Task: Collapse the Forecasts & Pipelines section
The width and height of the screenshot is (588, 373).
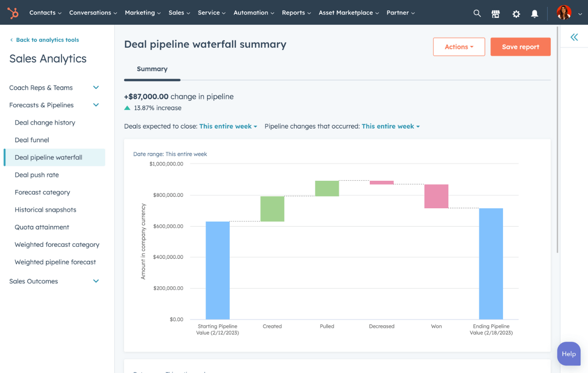Action: [96, 105]
